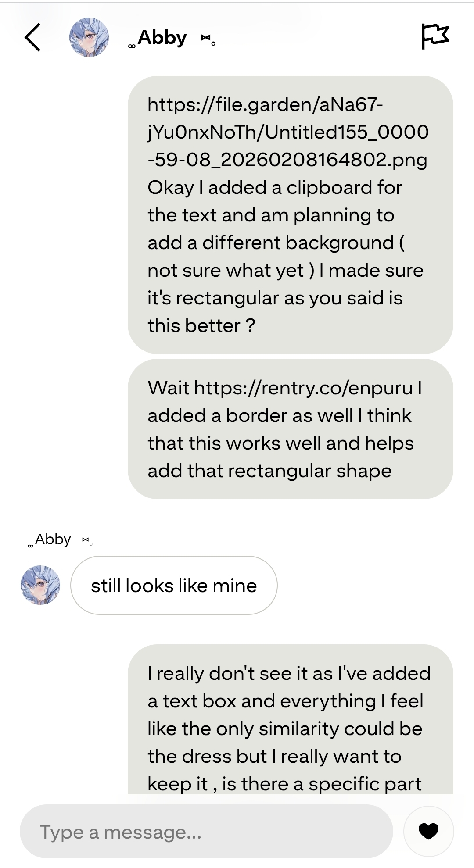This screenshot has width=474, height=868.
Task: Click the infinity symbol before the header name
Action: coord(131,46)
